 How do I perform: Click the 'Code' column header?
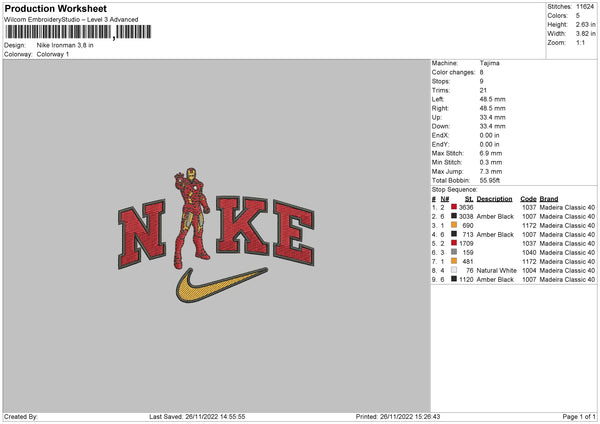pyautogui.click(x=528, y=199)
